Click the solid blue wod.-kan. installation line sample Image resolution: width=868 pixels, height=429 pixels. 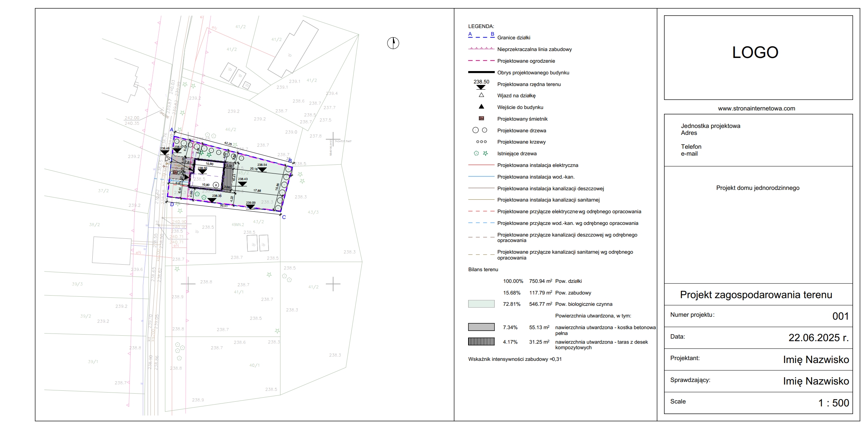click(x=481, y=176)
